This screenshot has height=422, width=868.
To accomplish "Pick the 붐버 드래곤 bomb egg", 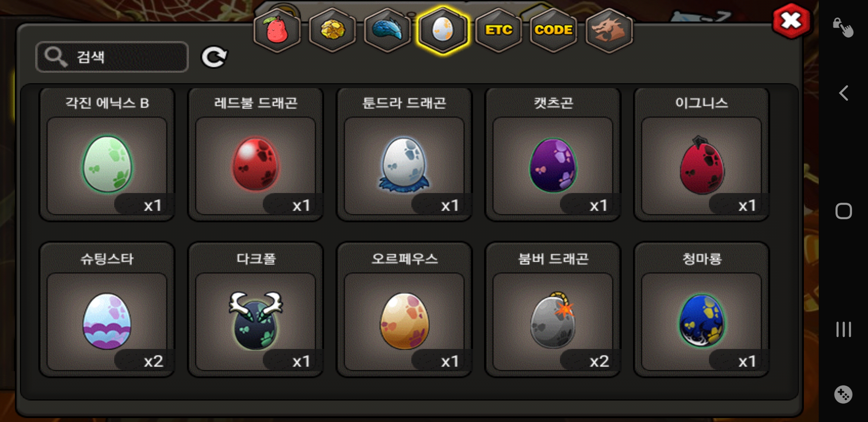I will (x=553, y=310).
